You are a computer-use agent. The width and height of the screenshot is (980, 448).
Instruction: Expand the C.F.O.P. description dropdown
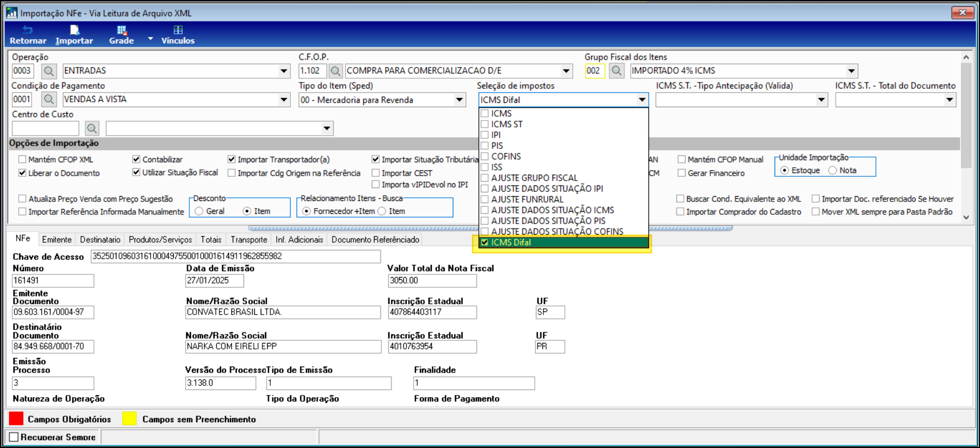[566, 71]
